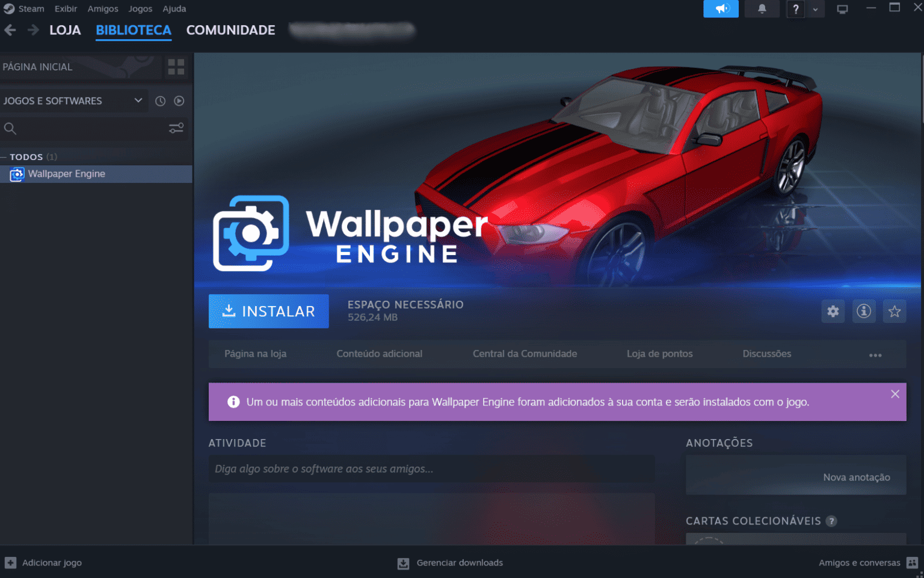Toggle the favorite star for Wallpaper Engine
Viewport: 924px width, 578px height.
[x=895, y=311]
